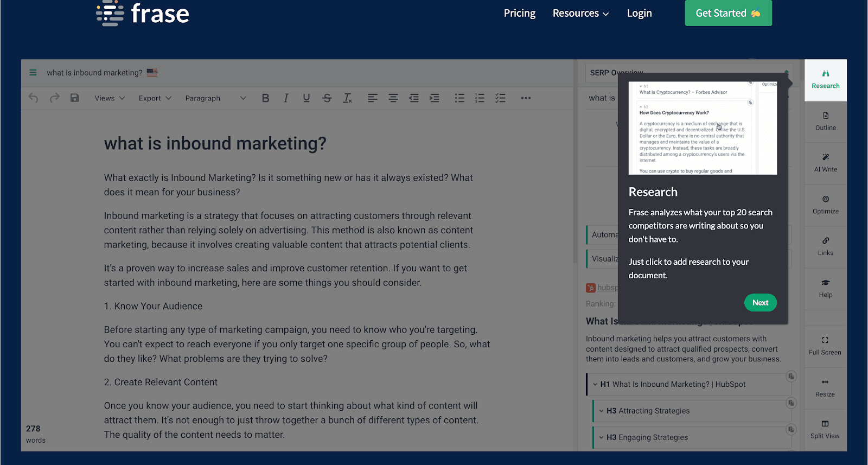This screenshot has height=465, width=868.
Task: Open the Outline sidebar tab
Action: (826, 122)
